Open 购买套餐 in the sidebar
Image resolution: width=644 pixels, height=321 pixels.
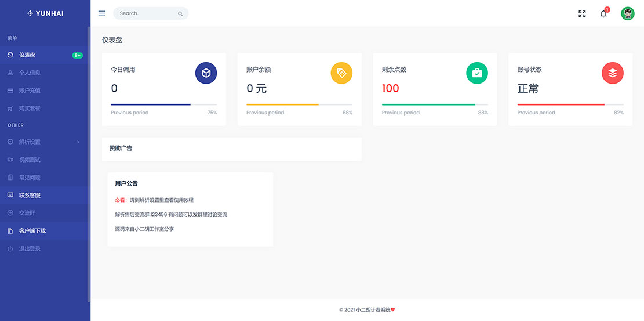click(30, 109)
